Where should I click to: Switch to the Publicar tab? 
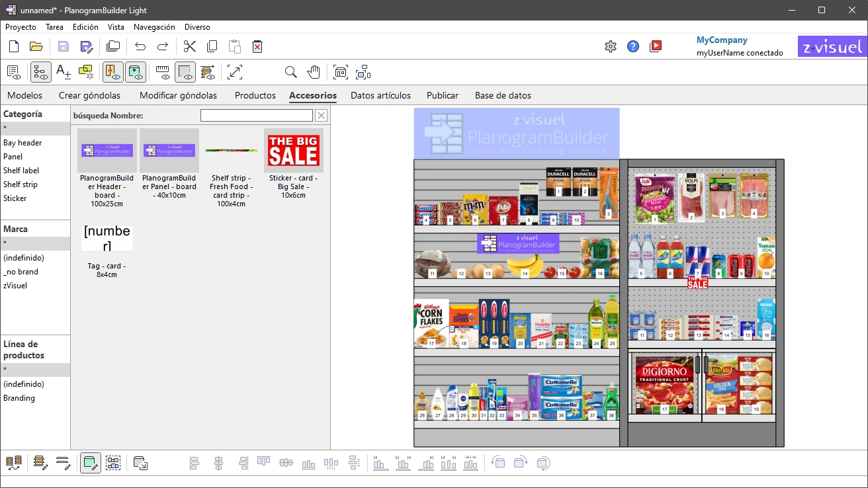click(443, 95)
